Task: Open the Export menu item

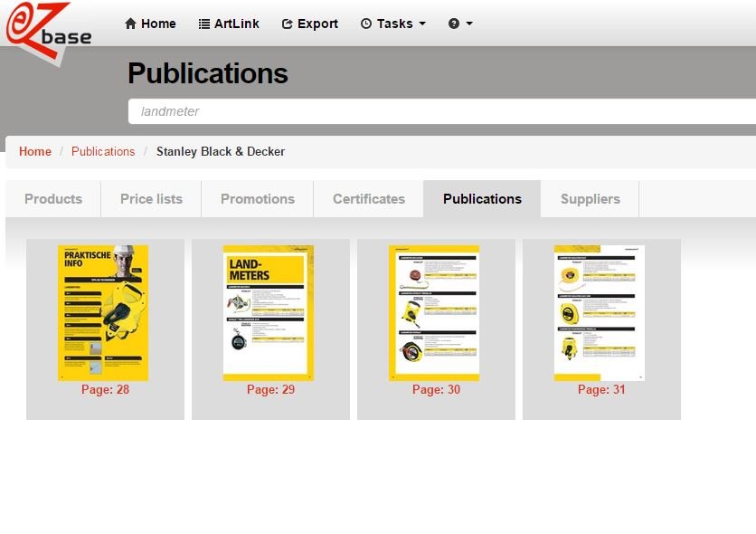Action: (310, 24)
